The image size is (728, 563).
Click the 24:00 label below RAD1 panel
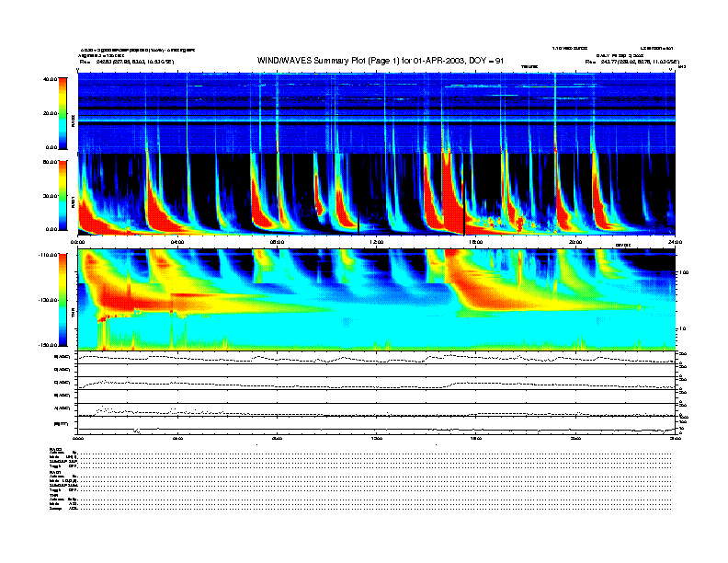674,243
